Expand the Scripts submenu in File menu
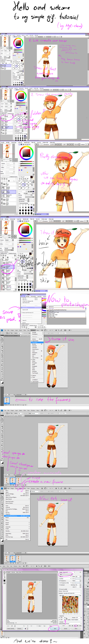The height and width of the screenshot is (644, 89). coord(17,529)
